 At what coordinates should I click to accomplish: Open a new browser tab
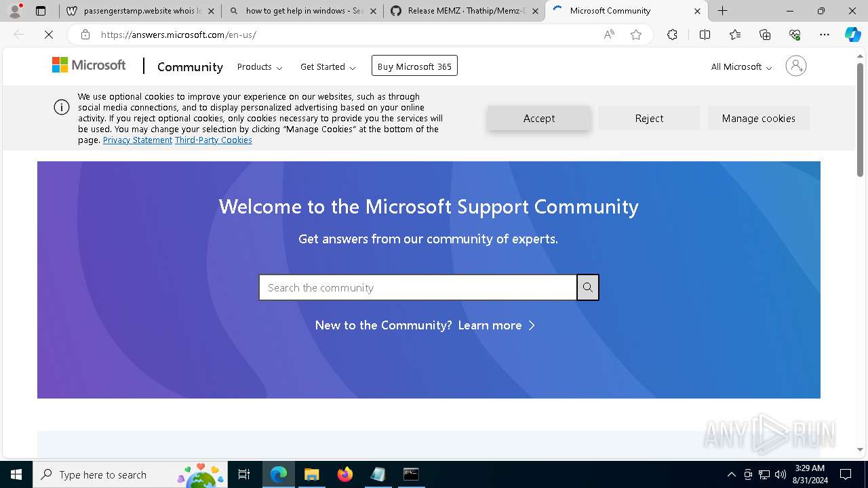tap(723, 11)
